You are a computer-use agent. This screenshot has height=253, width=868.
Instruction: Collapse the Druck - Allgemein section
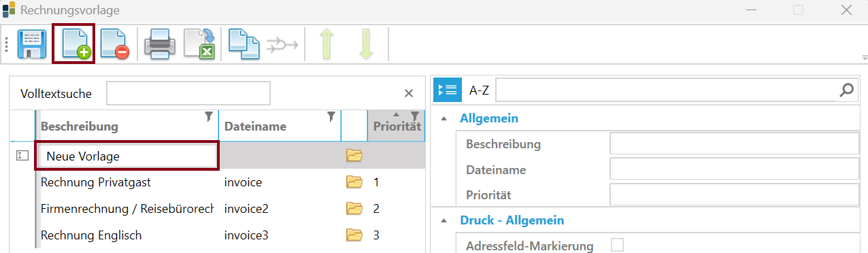click(444, 220)
